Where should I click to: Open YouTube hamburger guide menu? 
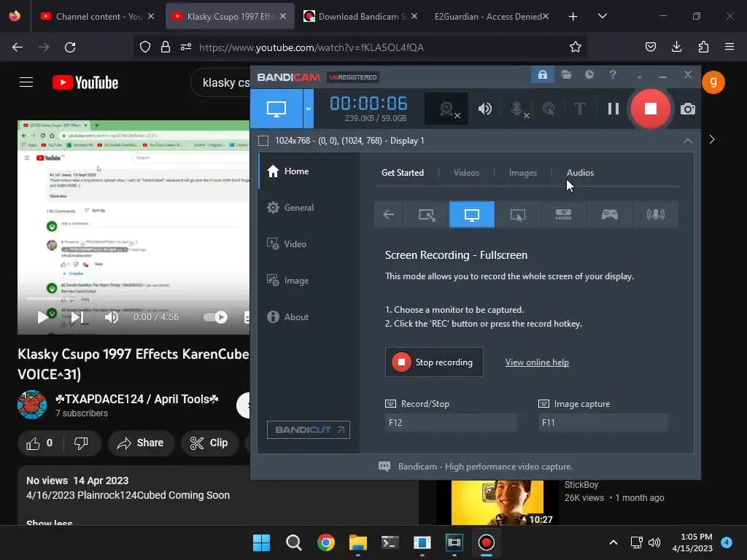tap(26, 82)
